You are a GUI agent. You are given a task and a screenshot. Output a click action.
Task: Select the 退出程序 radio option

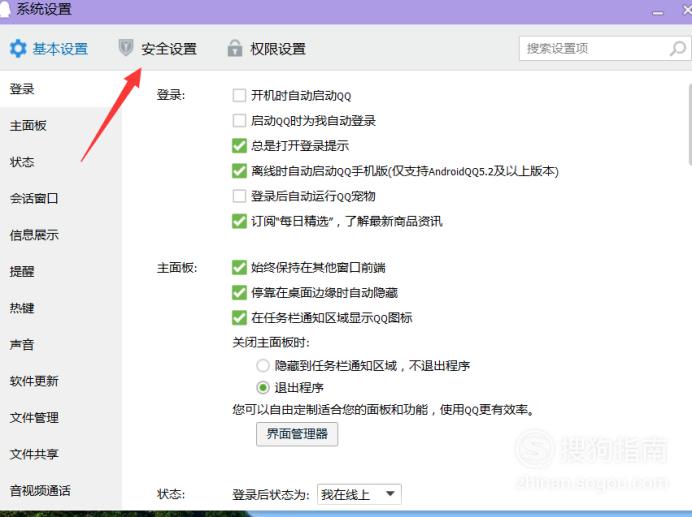[x=263, y=388]
